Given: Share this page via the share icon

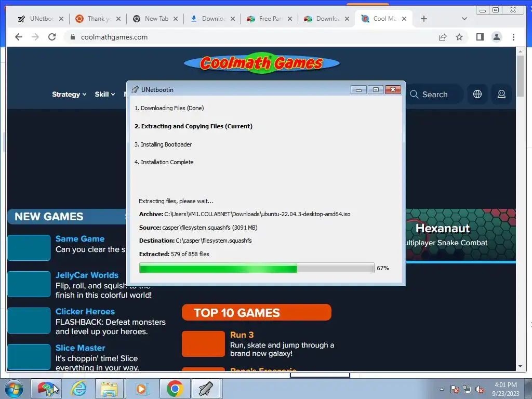Looking at the screenshot, I should pyautogui.click(x=443, y=37).
